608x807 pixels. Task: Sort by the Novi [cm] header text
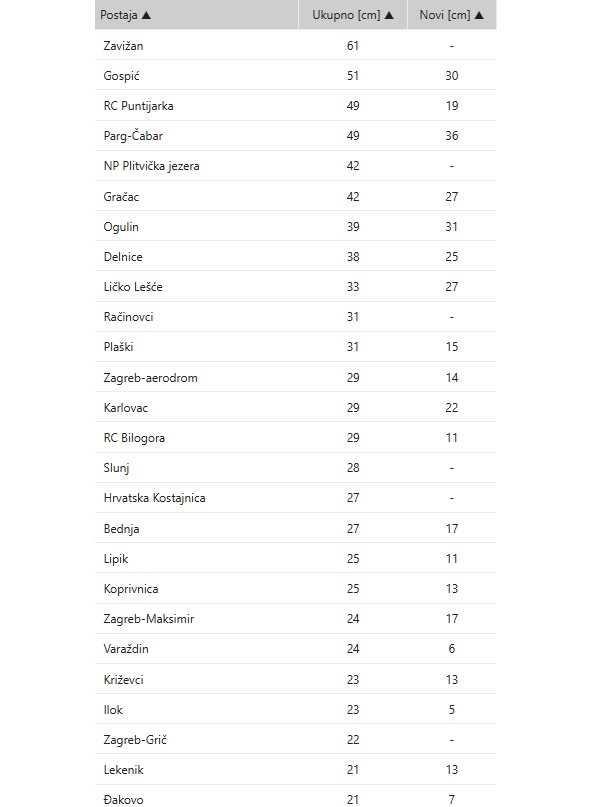click(x=445, y=15)
